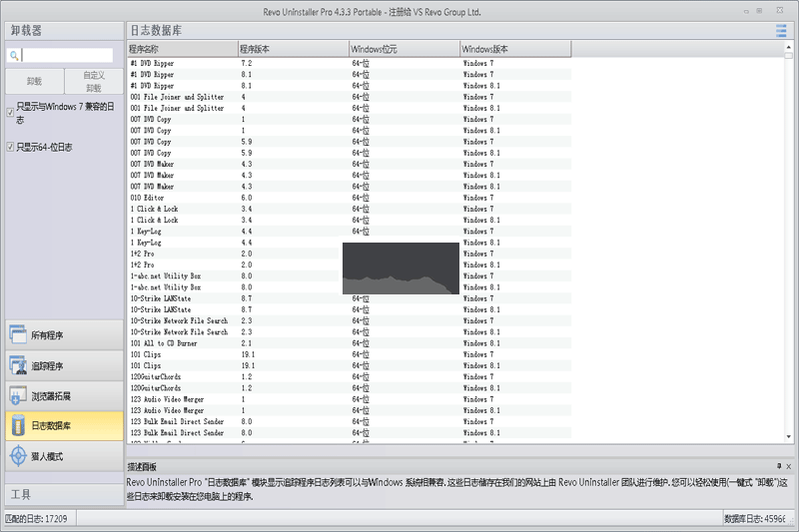Select 007 DVD Maker Windows 7 row
The height and width of the screenshot is (532, 799).
[350, 164]
